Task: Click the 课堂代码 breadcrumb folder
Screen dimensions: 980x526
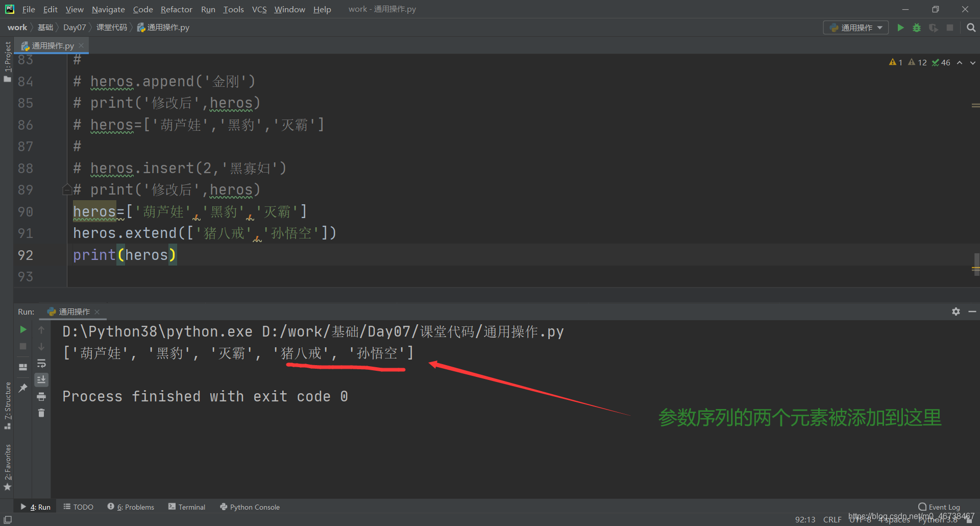Action: point(112,28)
